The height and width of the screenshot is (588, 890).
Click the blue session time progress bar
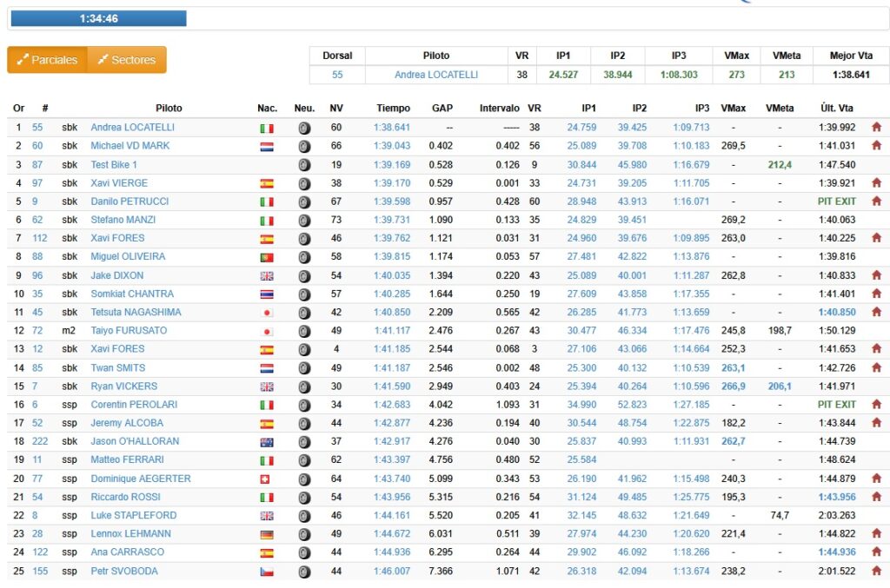[98, 18]
